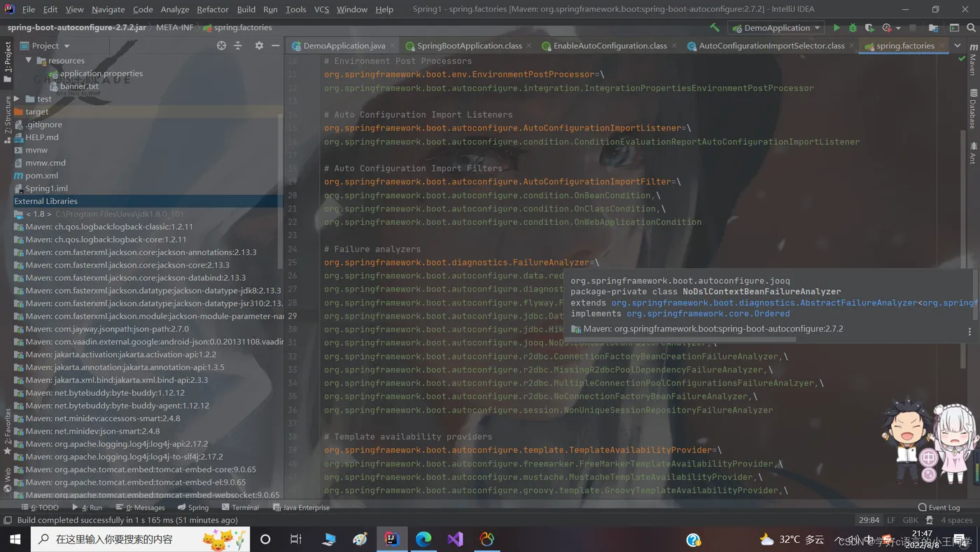Show hidden editor tabs chevron
Viewport: 980px width, 552px height.
pyautogui.click(x=958, y=46)
